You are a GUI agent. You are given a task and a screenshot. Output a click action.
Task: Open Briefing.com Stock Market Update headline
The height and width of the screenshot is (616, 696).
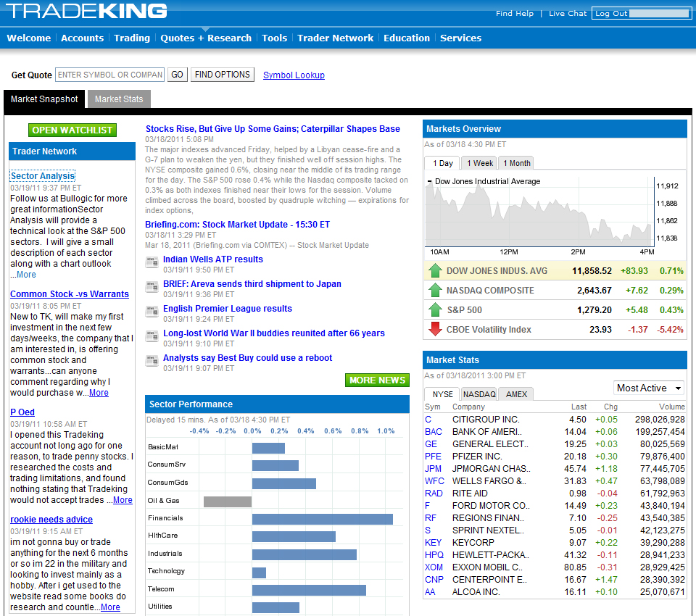[x=238, y=224]
